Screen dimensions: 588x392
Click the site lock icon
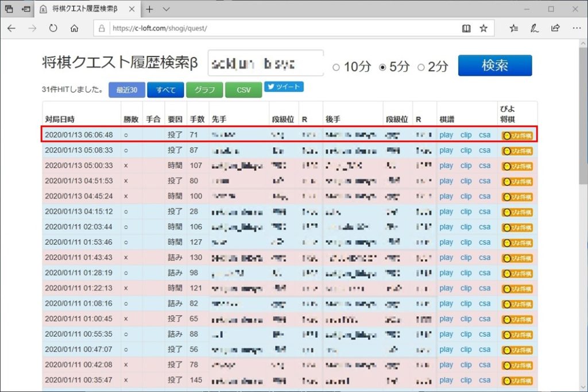click(101, 28)
